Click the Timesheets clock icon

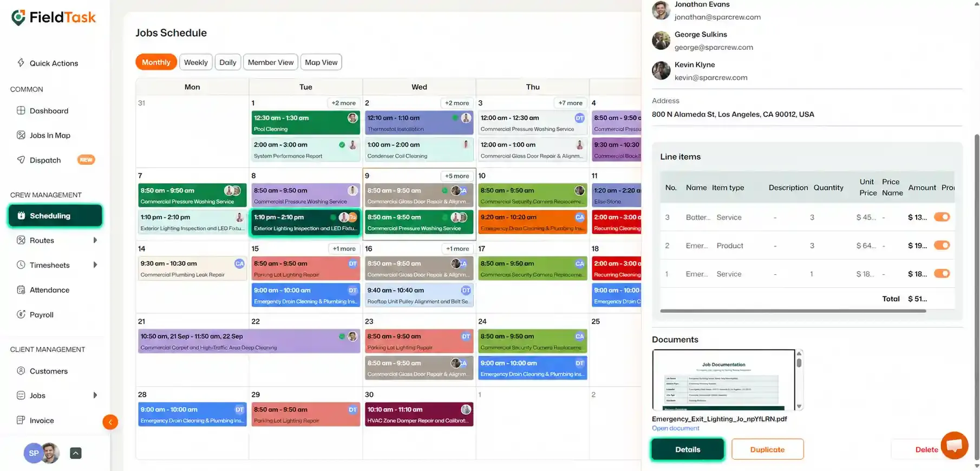[21, 265]
